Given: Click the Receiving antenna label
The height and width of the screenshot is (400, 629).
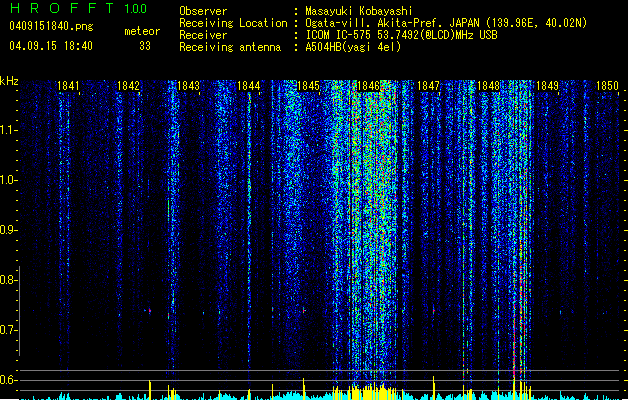Looking at the screenshot, I should coord(230,47).
